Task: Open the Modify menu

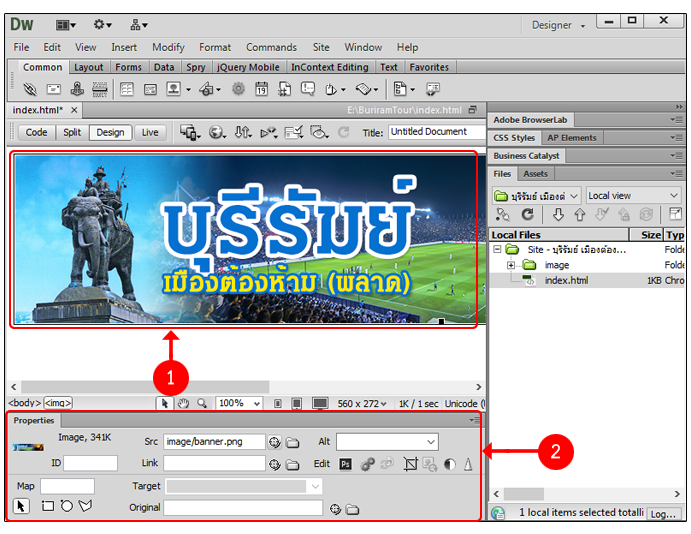Action: (168, 47)
